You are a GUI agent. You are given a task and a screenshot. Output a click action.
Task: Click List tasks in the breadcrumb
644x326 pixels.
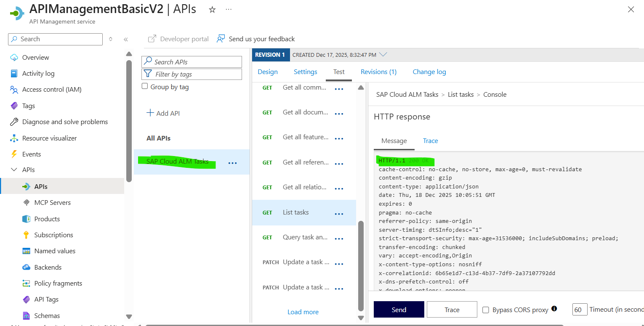pyautogui.click(x=461, y=95)
